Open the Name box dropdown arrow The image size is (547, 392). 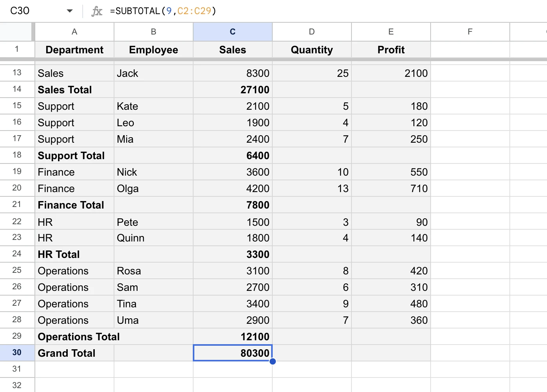tap(70, 11)
